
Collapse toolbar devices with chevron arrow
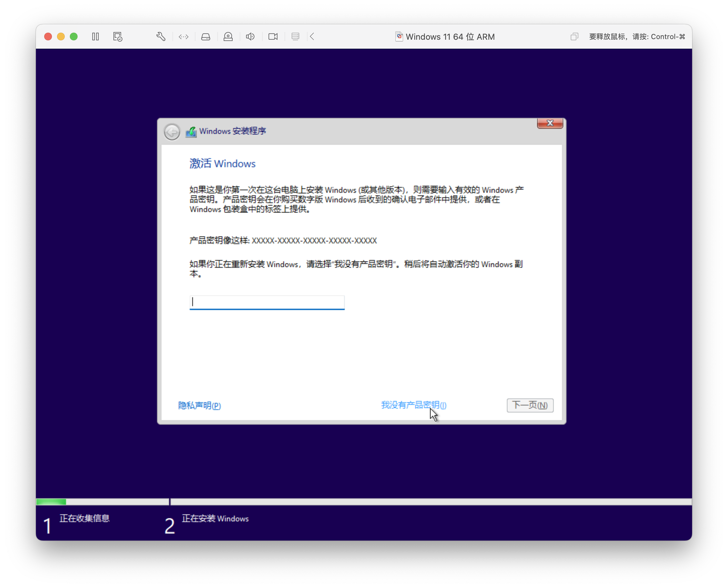point(312,37)
